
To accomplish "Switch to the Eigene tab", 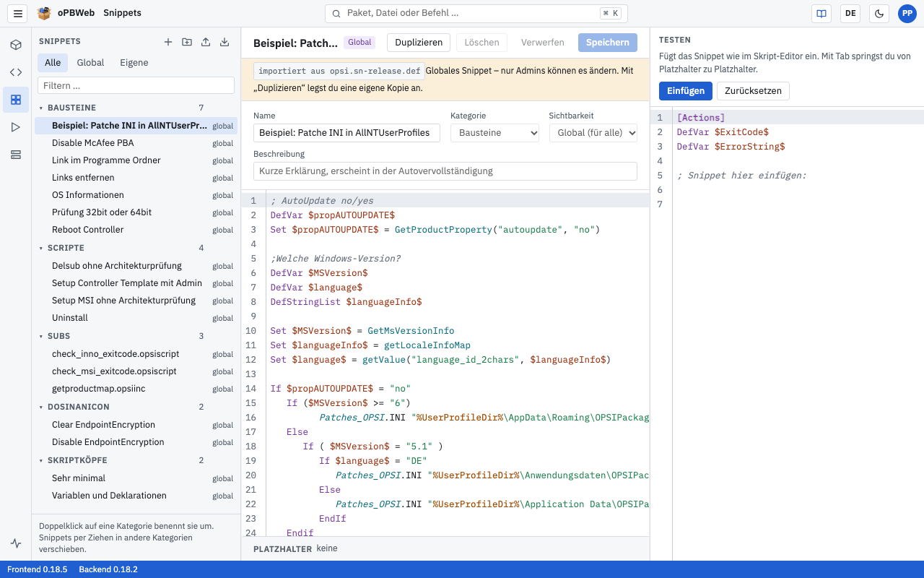I will click(x=134, y=63).
